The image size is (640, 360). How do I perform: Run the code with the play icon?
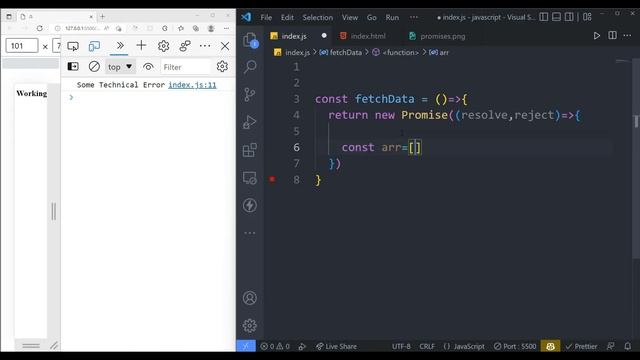click(x=597, y=36)
